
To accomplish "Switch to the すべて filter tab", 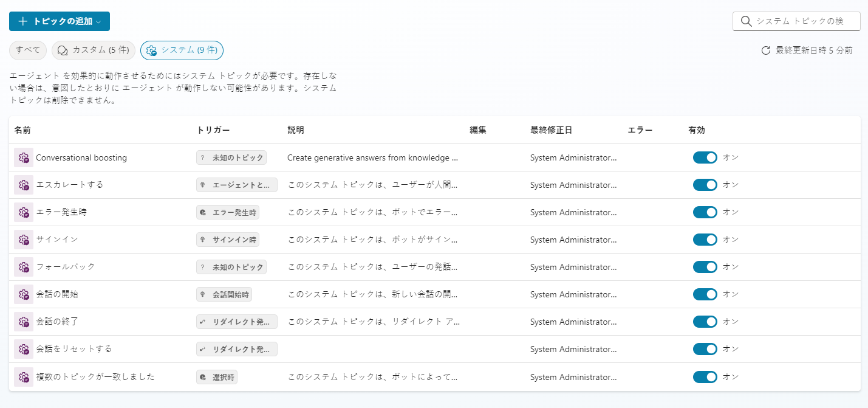I will [x=28, y=50].
